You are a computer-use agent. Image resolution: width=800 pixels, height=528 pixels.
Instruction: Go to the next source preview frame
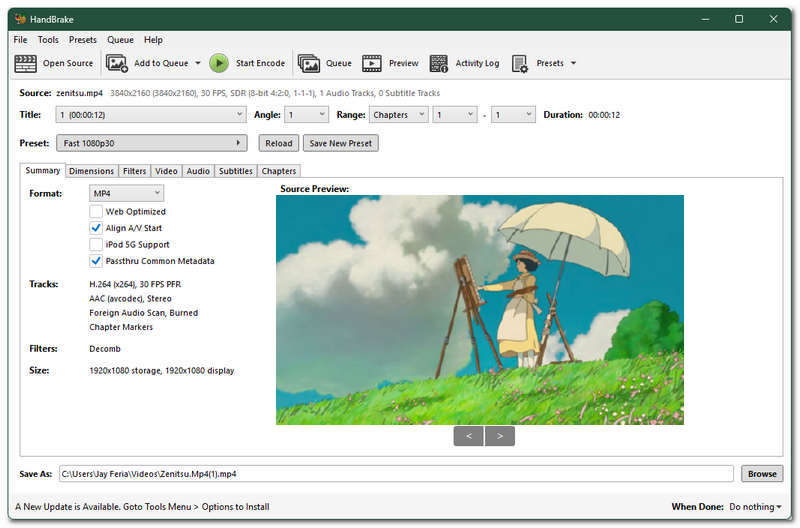499,436
